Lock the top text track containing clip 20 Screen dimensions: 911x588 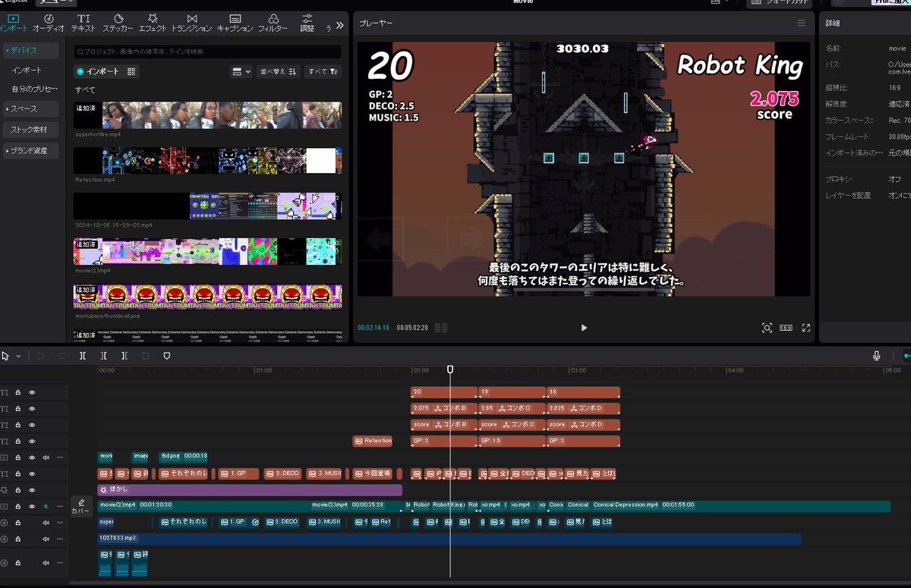pos(17,393)
